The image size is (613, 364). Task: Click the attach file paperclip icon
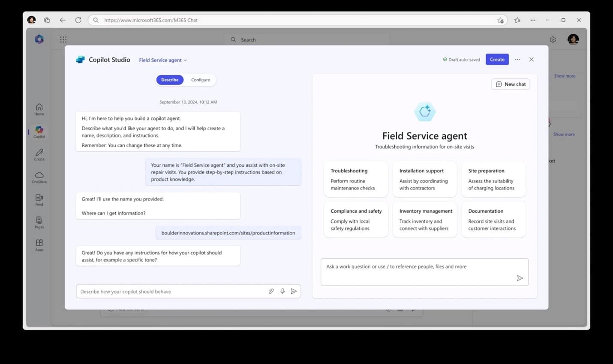pyautogui.click(x=271, y=291)
